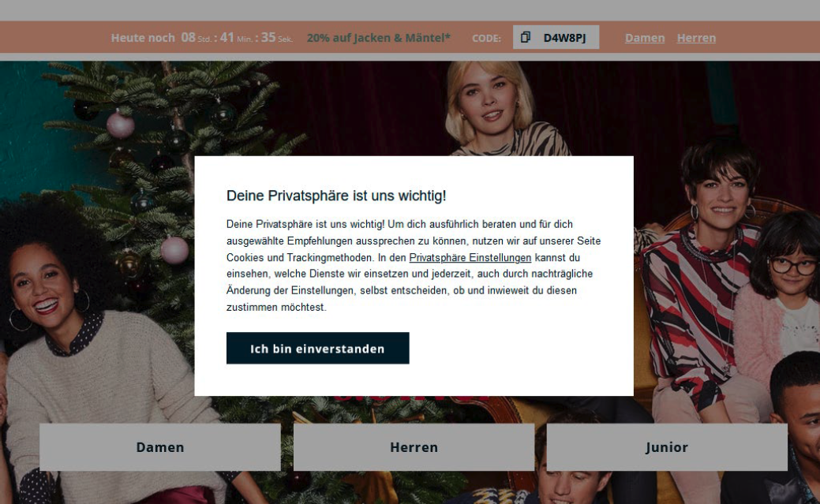Click the 20% auf Jacken & Mäntel promo text
This screenshot has width=820, height=504.
(x=378, y=38)
